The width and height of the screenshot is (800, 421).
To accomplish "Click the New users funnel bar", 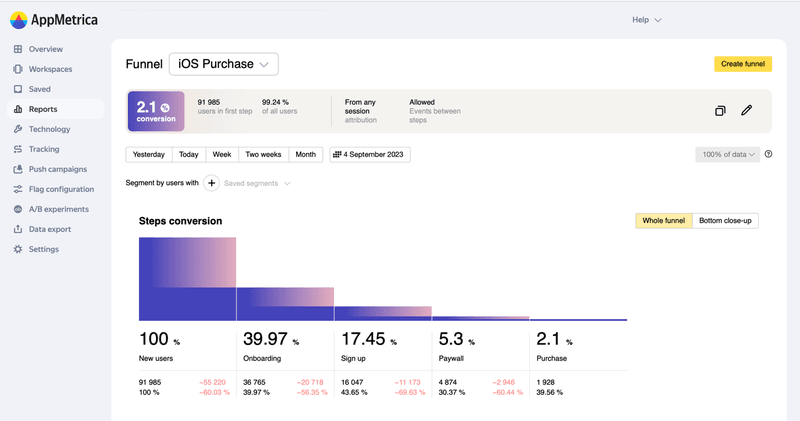I will [x=187, y=279].
